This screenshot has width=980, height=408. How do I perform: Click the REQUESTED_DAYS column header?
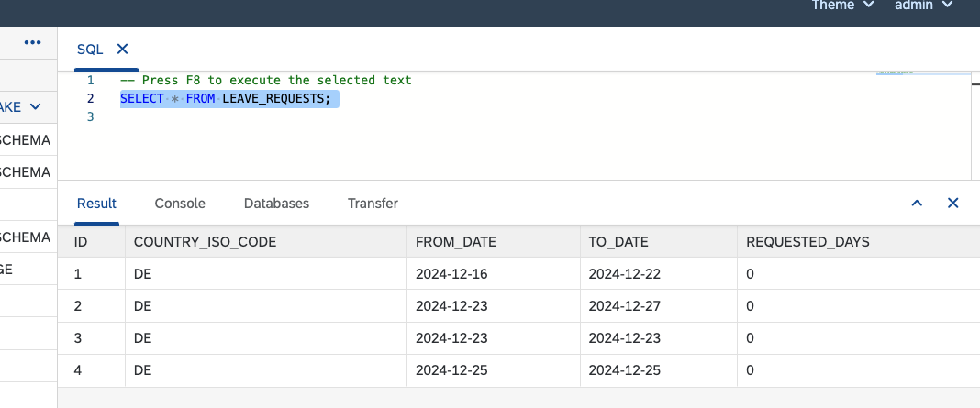807,242
